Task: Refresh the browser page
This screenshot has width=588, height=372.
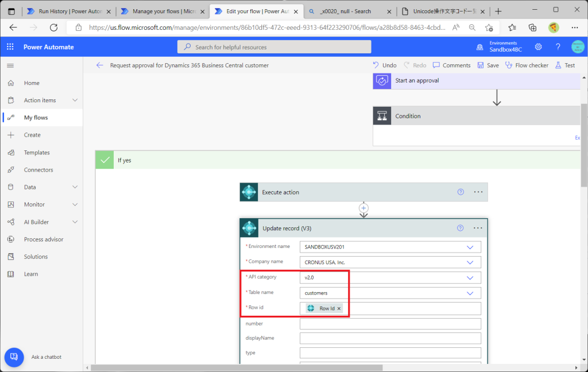Action: click(x=53, y=28)
